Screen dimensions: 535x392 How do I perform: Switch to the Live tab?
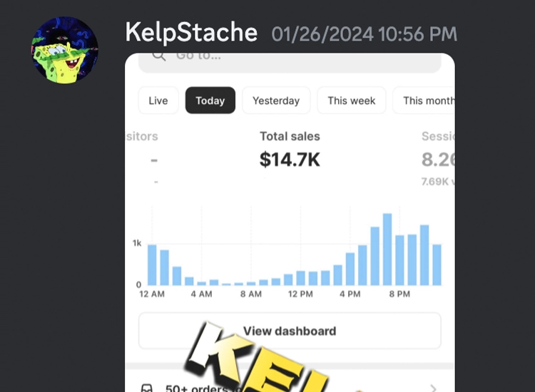[x=158, y=100]
